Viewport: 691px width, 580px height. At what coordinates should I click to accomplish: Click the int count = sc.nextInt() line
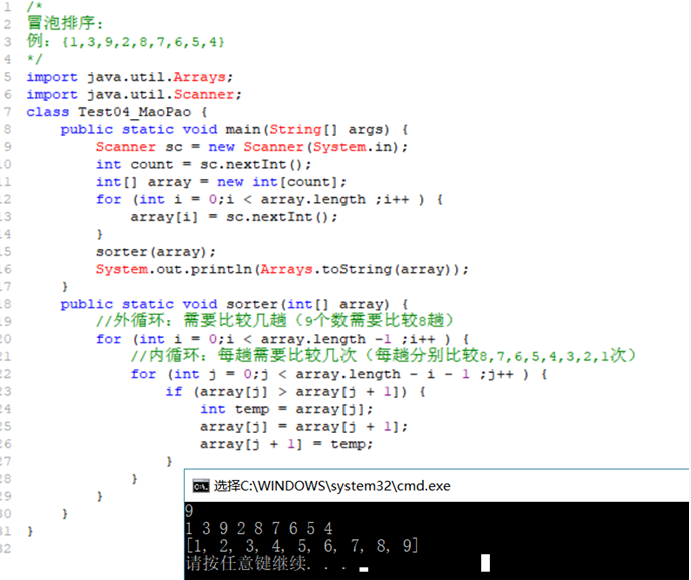pyautogui.click(x=204, y=164)
